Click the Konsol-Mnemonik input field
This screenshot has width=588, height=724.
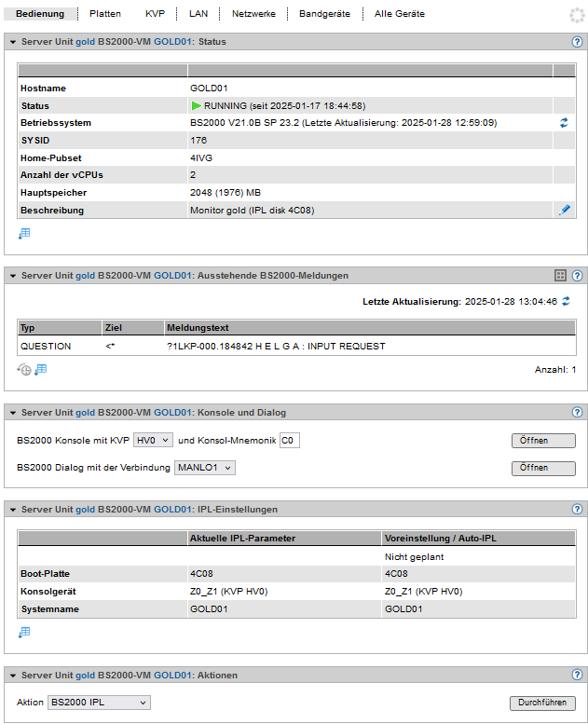click(x=289, y=441)
